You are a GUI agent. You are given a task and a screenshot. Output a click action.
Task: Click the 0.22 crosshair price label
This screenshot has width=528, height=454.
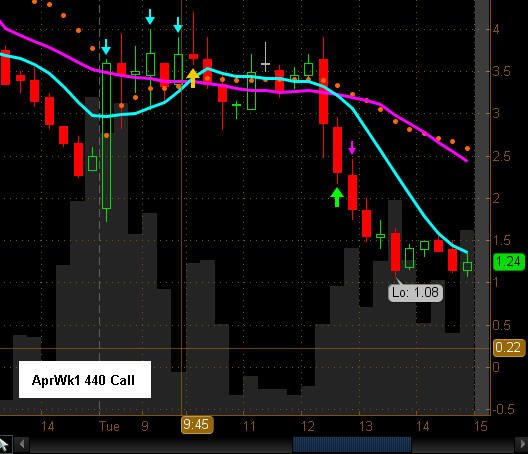[x=509, y=348]
